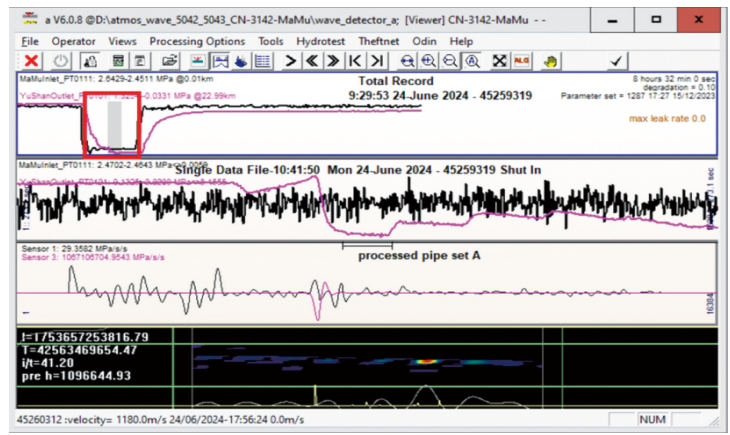Open the Processing Options menu
The image size is (730, 435).
tap(197, 41)
